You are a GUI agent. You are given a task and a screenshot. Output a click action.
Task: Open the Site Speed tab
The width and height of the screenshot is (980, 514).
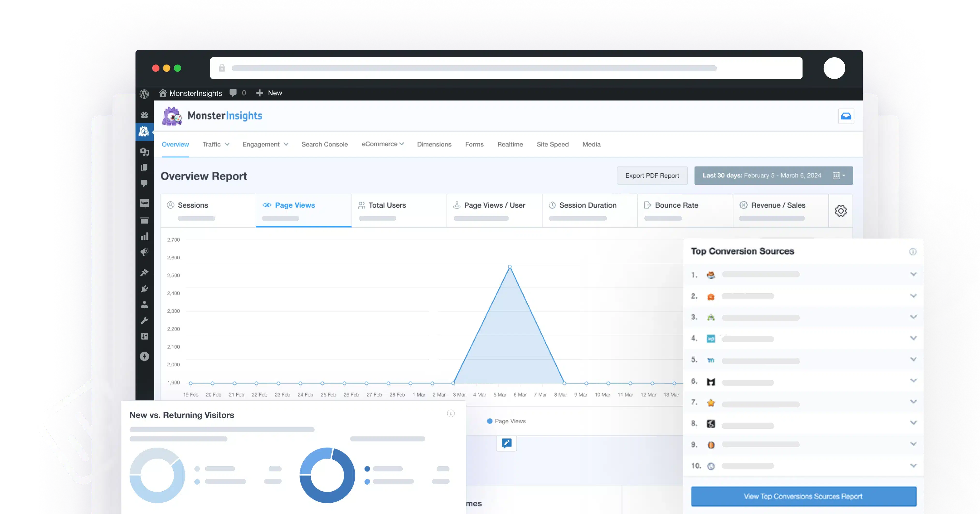point(552,145)
